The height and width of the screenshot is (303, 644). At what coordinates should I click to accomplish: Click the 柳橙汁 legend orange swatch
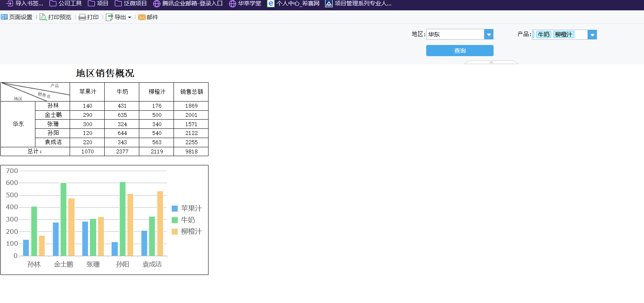click(175, 231)
